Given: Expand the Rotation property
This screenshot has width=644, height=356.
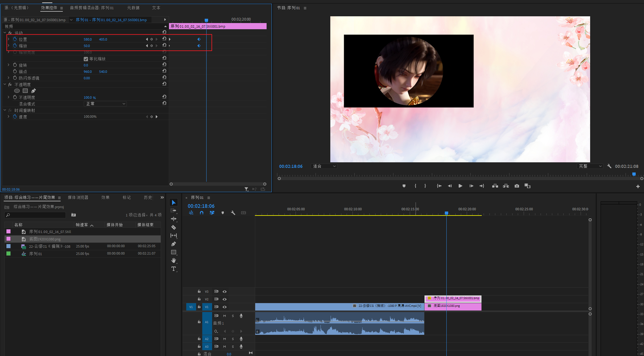Looking at the screenshot, I should click(x=9, y=65).
